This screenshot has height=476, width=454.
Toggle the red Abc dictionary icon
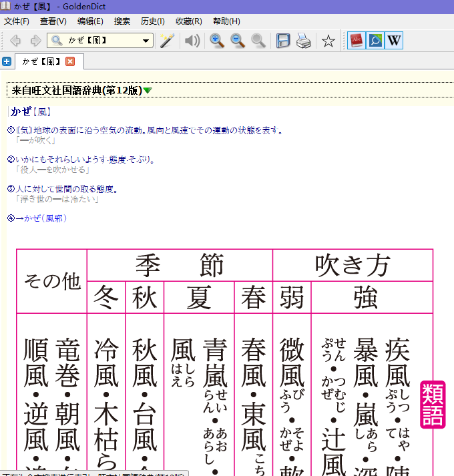pyautogui.click(x=356, y=41)
